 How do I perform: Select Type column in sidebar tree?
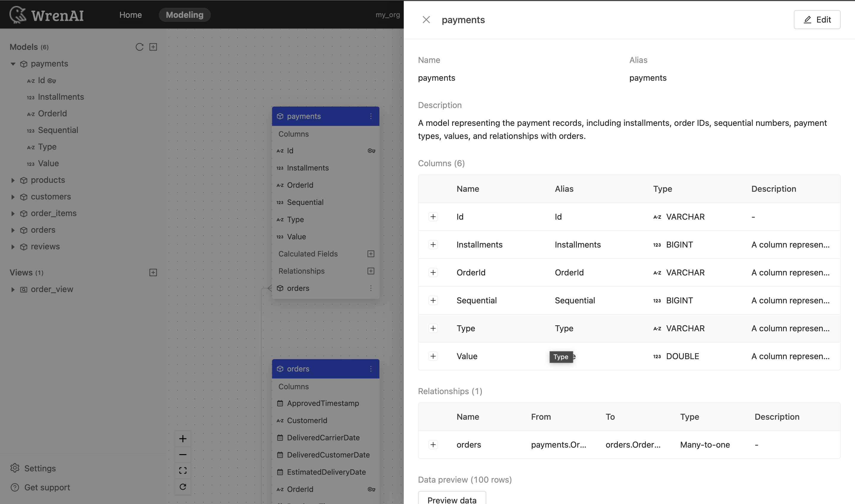(x=47, y=147)
